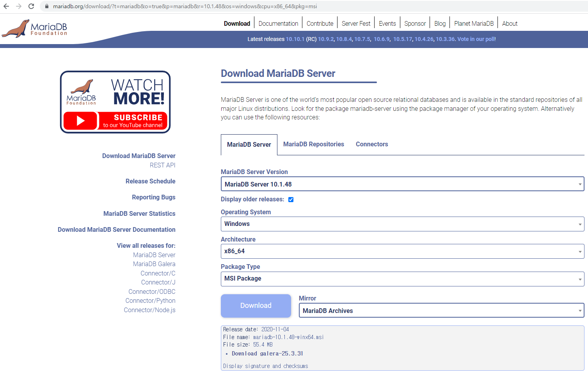This screenshot has width=588, height=375.
Task: Open release 10.7.5 link
Action: coord(362,39)
